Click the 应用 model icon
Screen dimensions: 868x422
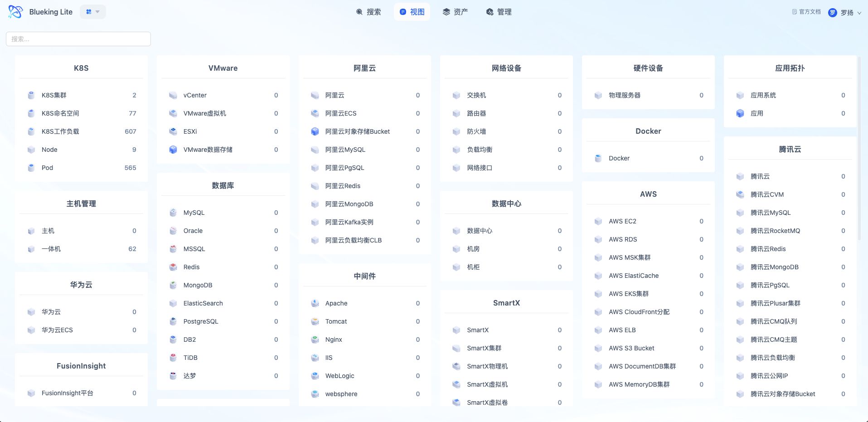pos(740,113)
